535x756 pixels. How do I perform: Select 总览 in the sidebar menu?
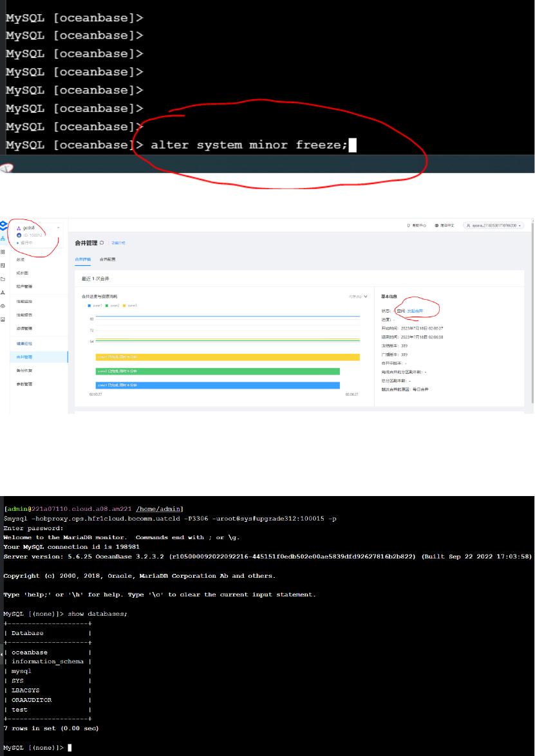pos(20,259)
